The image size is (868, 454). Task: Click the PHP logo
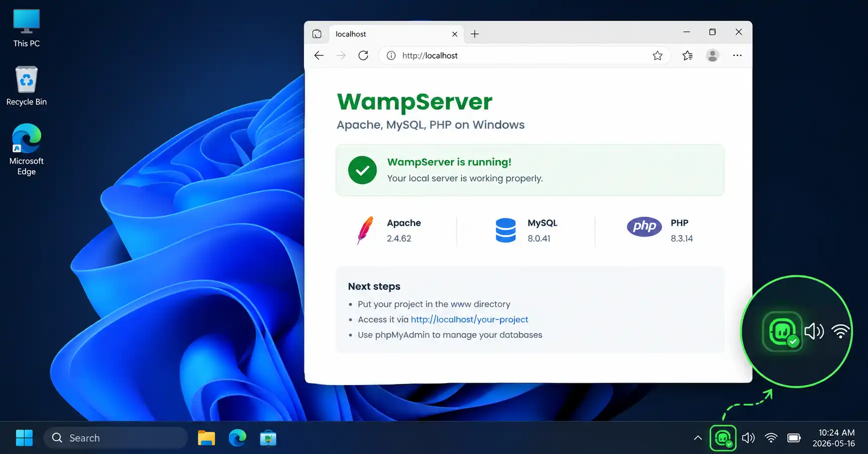click(x=644, y=227)
